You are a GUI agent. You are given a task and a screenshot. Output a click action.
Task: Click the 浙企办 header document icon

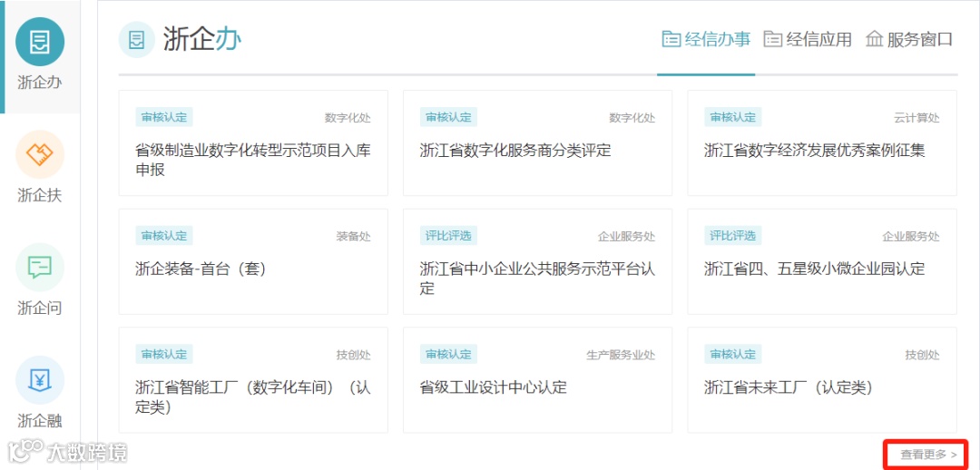point(136,39)
